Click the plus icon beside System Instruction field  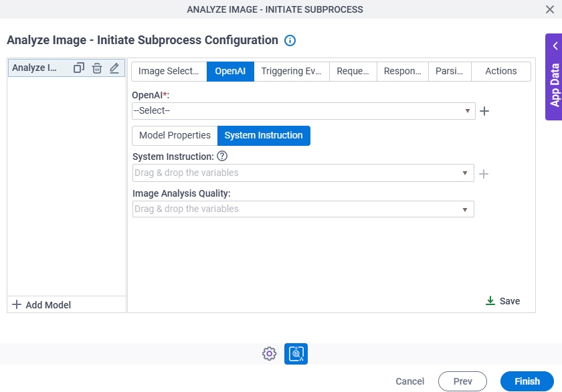coord(484,174)
